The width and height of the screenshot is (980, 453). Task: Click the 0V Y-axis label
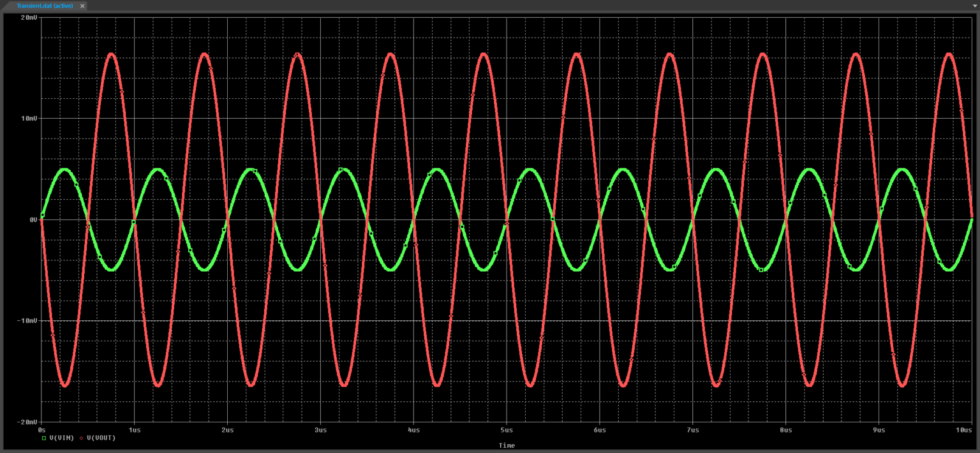pos(33,219)
